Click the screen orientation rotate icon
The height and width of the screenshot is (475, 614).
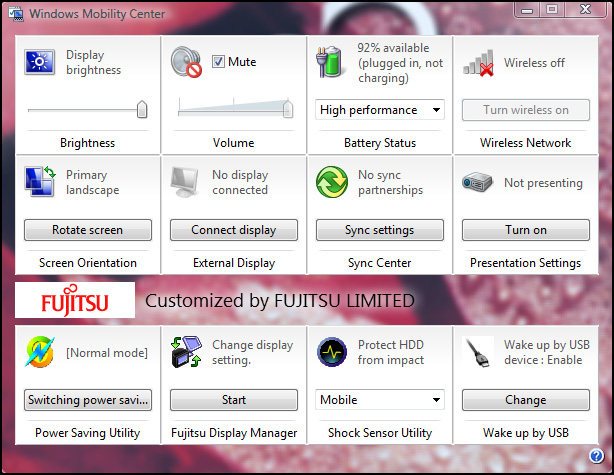40,181
